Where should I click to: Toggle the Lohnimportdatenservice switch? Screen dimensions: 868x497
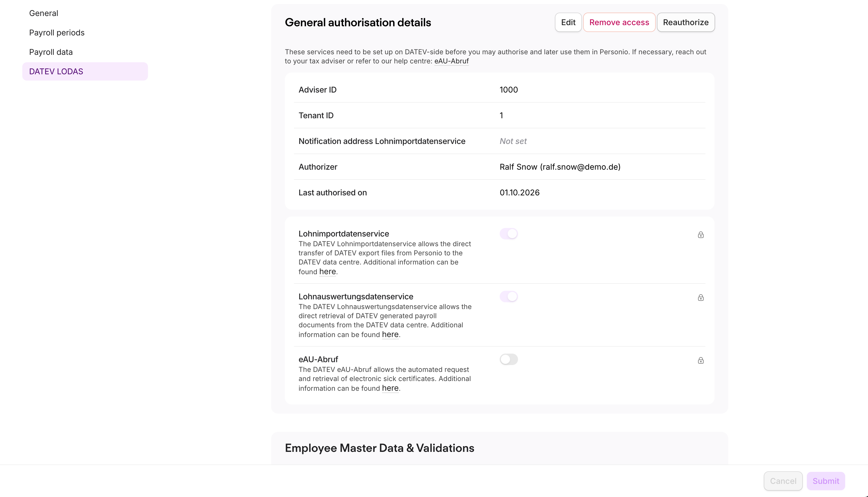coord(509,234)
